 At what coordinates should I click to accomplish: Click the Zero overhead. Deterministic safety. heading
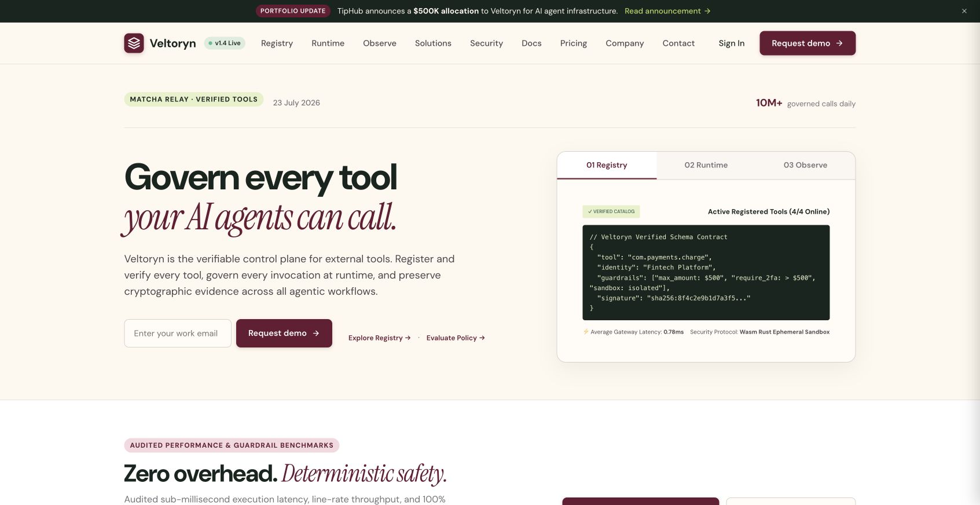[x=285, y=474]
